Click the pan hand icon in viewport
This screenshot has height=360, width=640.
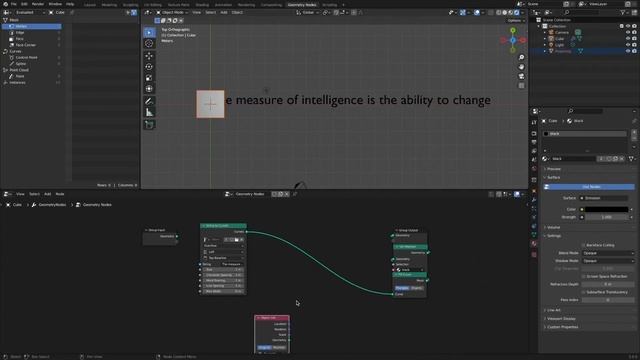click(521, 67)
